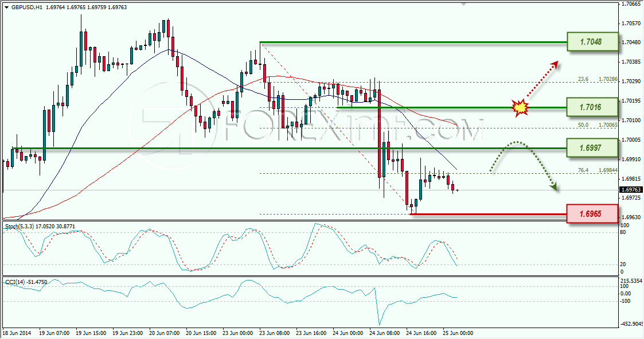Click the 23 Jun 00:00 time label
This screenshot has height=339, width=644.
click(x=238, y=333)
